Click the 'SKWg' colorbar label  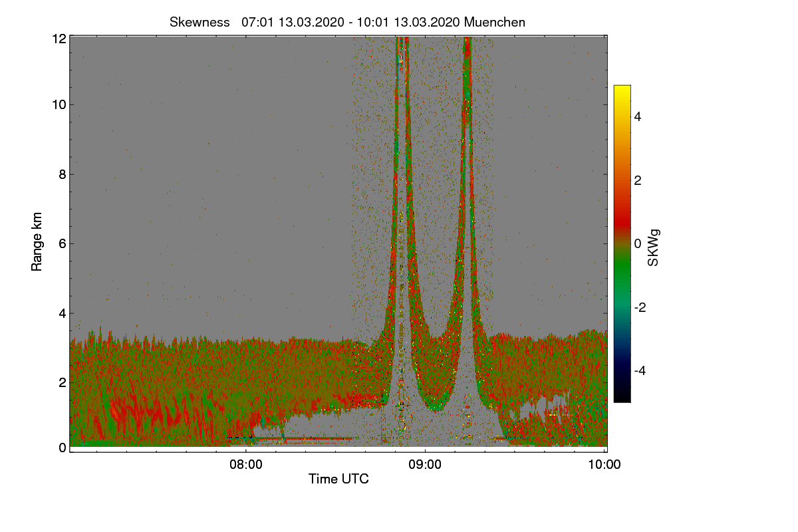(653, 247)
